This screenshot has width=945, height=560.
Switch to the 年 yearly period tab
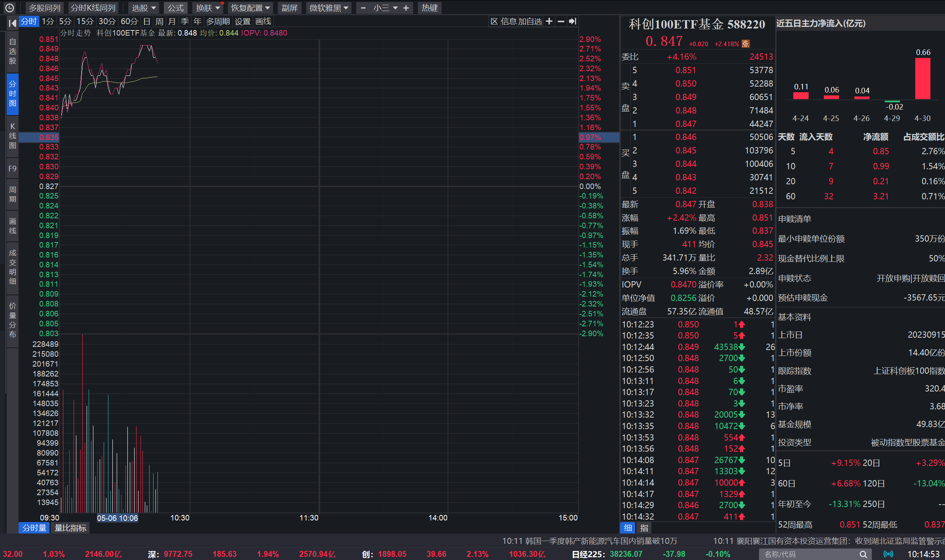[x=197, y=21]
